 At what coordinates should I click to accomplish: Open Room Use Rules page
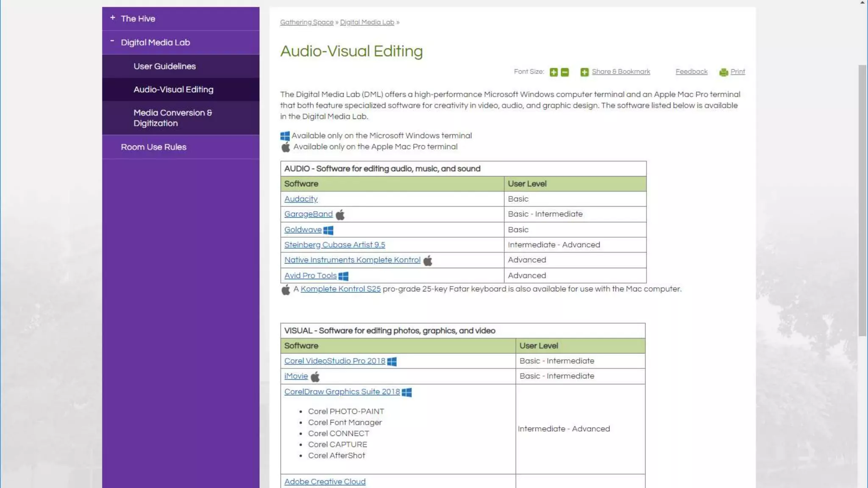[x=153, y=147]
